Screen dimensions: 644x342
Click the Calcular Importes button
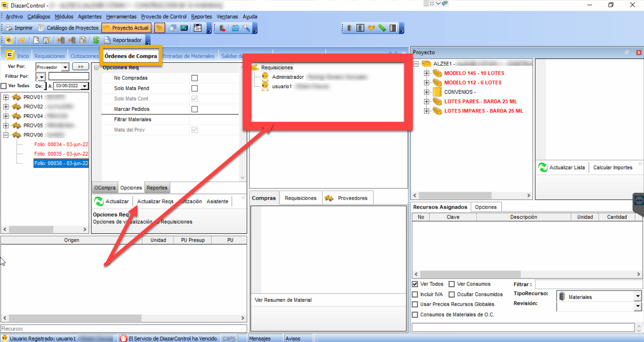(x=613, y=167)
